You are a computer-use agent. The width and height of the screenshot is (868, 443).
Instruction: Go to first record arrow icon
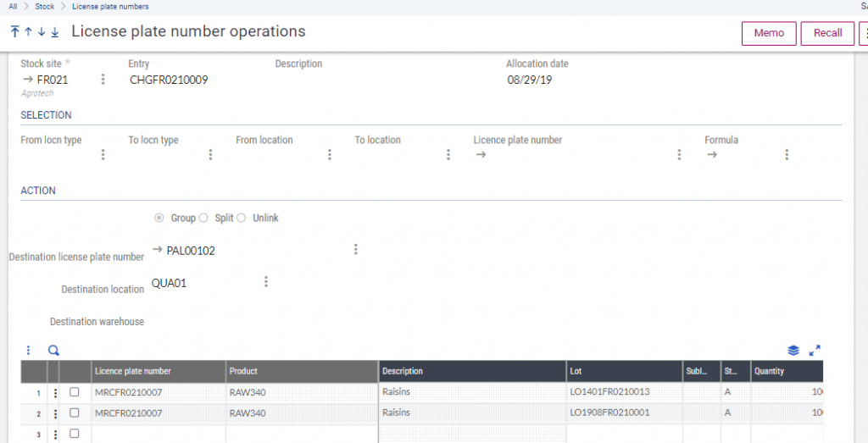pos(15,31)
